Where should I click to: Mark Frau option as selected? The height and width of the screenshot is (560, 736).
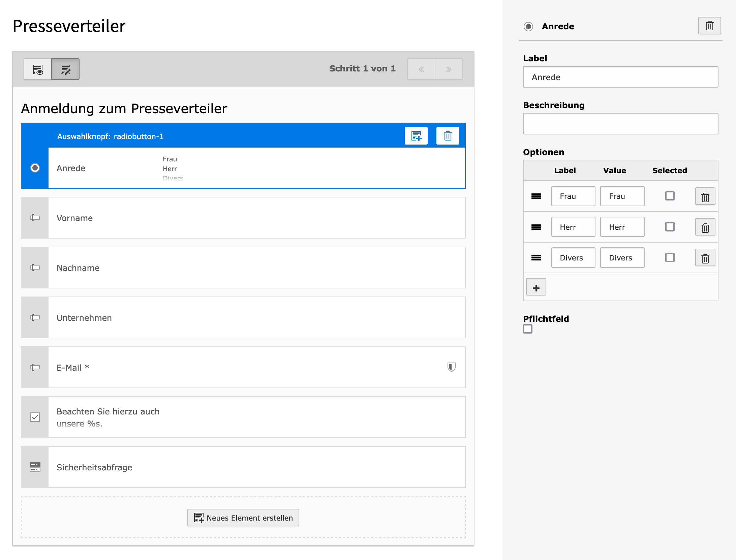click(670, 196)
